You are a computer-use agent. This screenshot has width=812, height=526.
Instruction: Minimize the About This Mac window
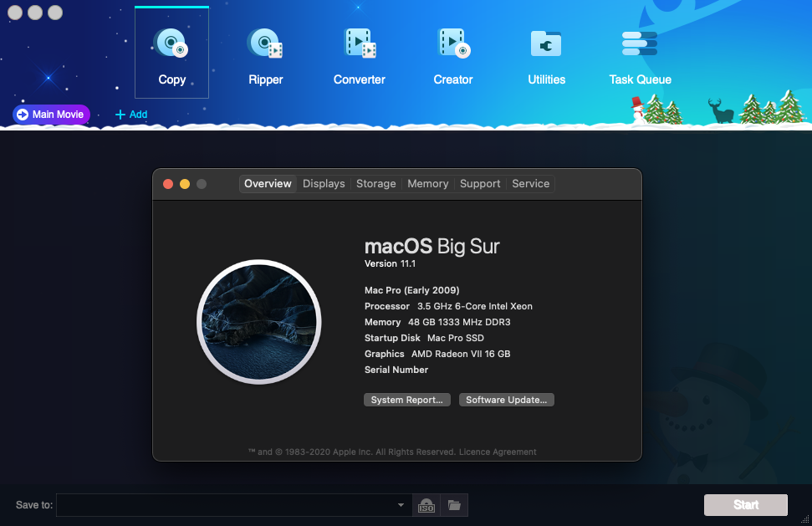(185, 184)
